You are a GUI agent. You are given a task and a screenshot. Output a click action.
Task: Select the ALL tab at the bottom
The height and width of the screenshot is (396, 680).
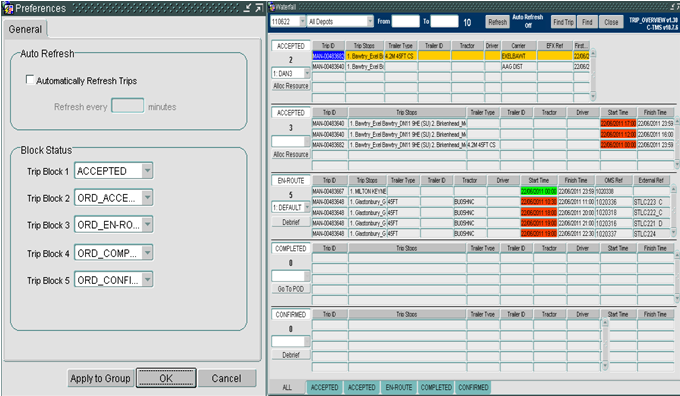pyautogui.click(x=287, y=387)
